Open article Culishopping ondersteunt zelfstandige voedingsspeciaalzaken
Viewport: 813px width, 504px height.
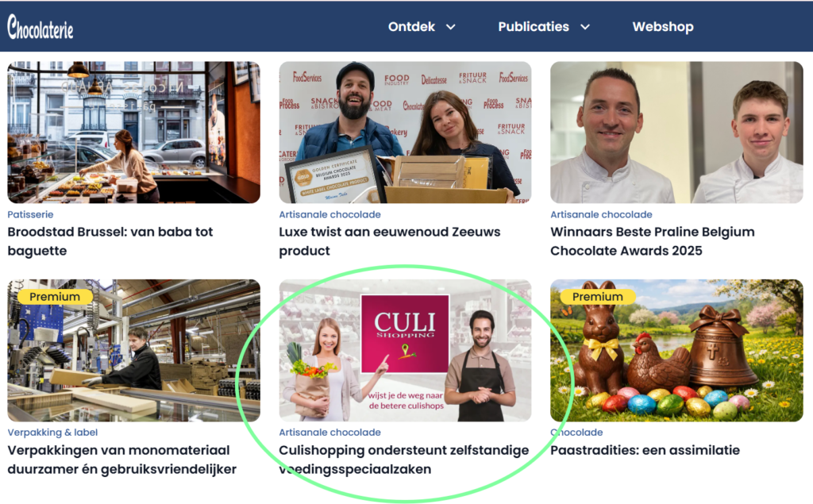(404, 460)
